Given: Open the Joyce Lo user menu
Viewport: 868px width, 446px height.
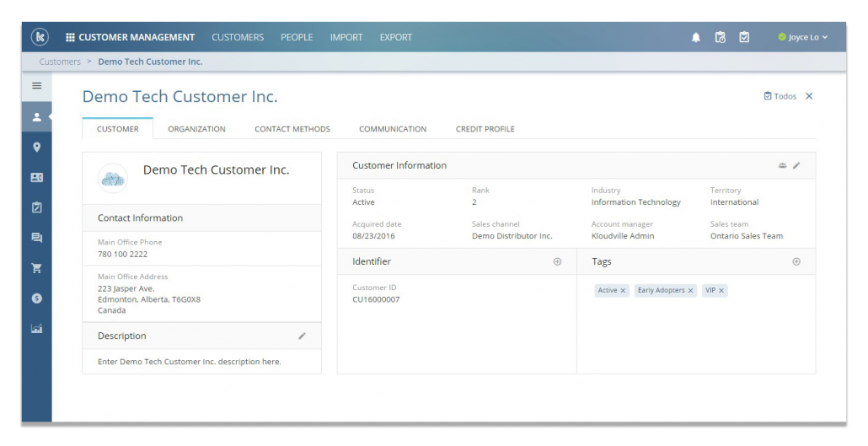Looking at the screenshot, I should [x=802, y=37].
